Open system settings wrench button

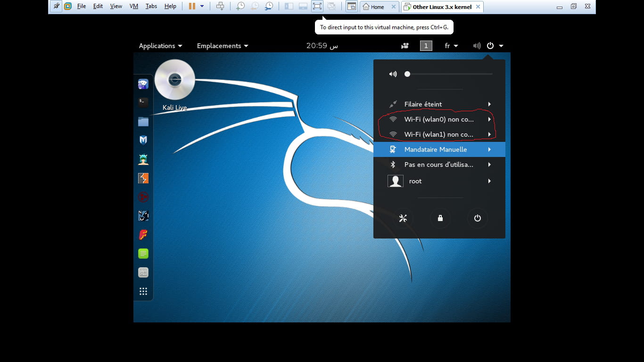pyautogui.click(x=403, y=218)
